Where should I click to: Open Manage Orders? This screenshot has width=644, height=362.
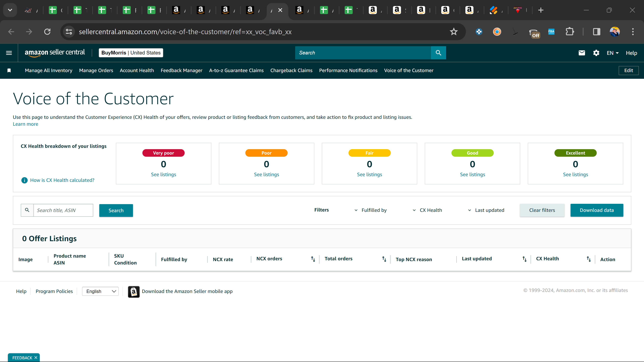click(96, 70)
